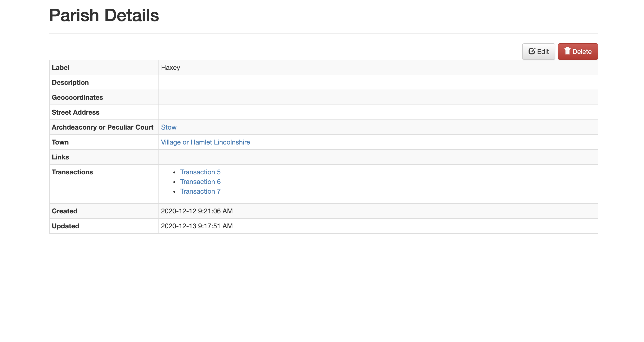Click the Transactions row header

pos(72,172)
